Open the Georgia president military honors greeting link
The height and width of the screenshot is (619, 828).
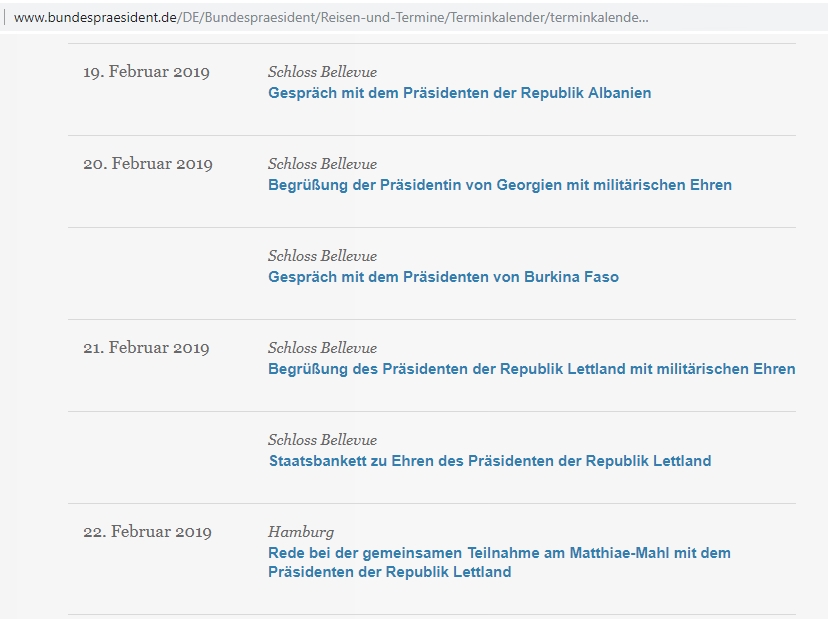click(499, 185)
